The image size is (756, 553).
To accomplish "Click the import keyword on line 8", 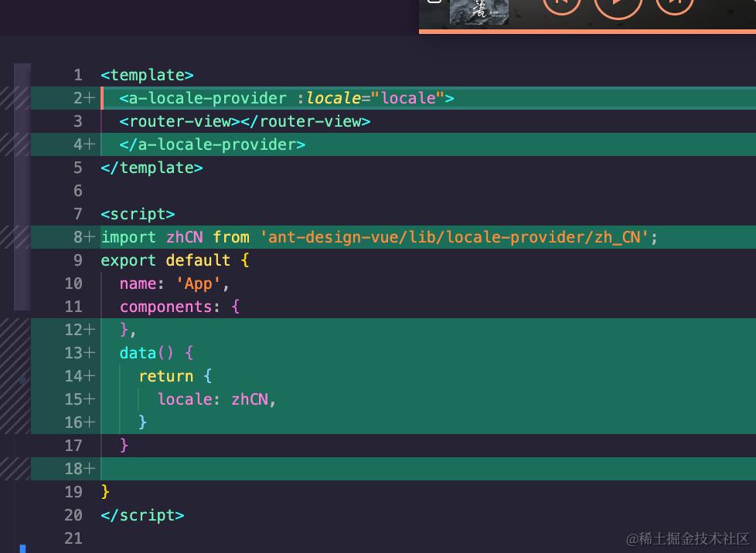I will tap(128, 237).
